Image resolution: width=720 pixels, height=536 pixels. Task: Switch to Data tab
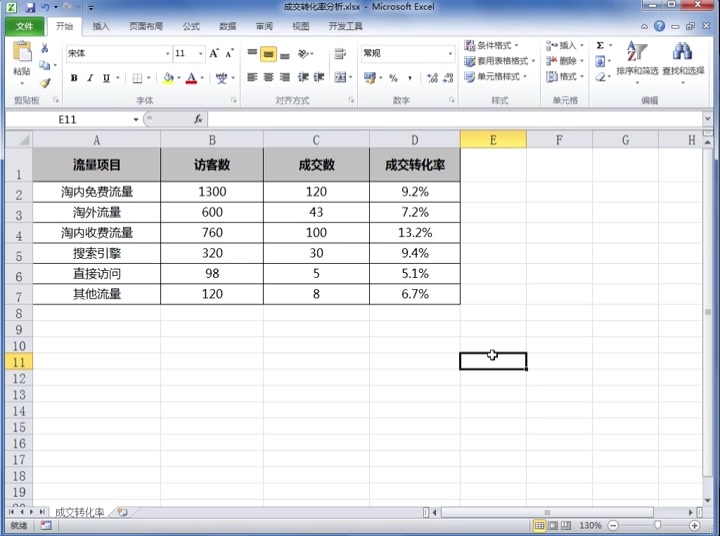tap(227, 26)
